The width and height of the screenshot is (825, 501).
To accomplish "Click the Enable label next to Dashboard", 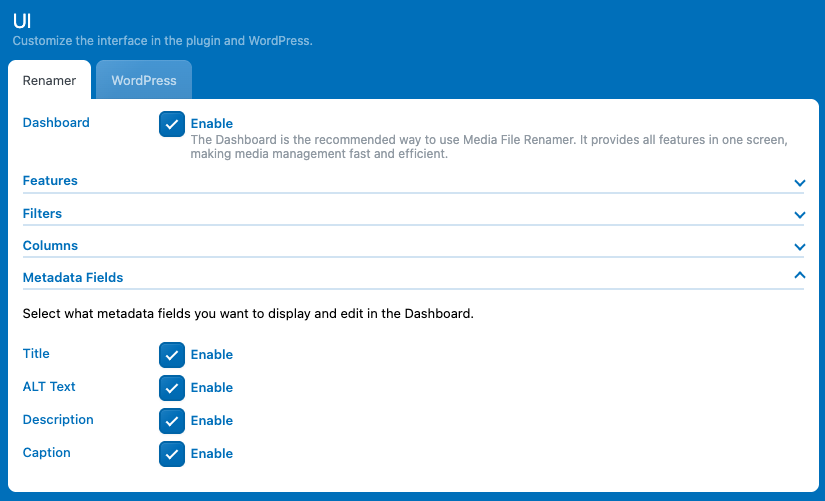I will coord(212,124).
